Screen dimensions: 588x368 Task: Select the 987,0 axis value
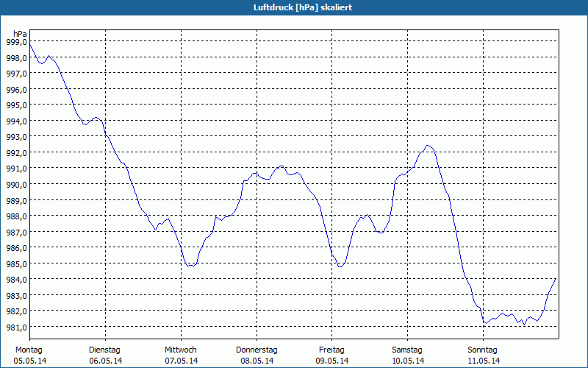(16, 232)
